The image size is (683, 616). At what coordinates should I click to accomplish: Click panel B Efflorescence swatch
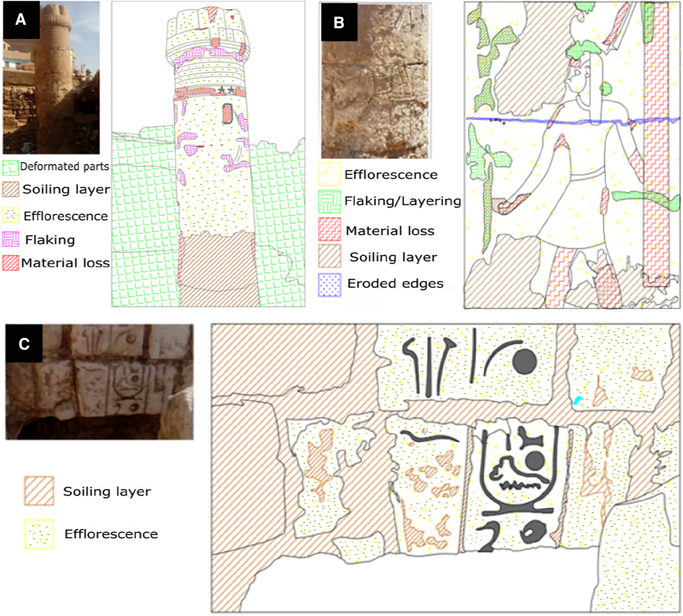[330, 174]
